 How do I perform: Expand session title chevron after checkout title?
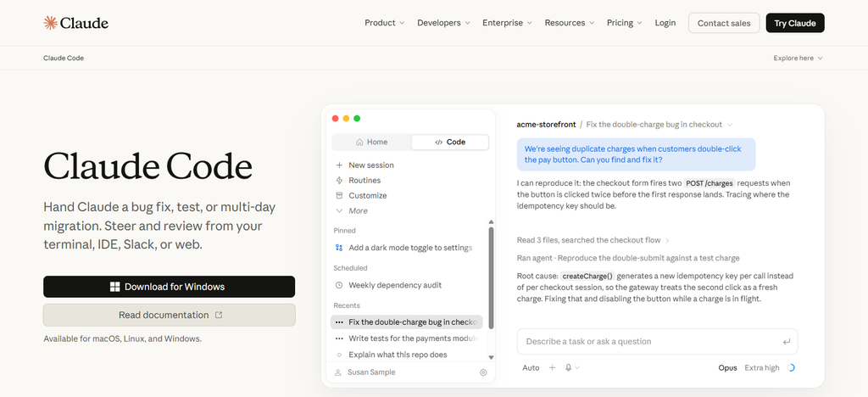[x=730, y=125]
